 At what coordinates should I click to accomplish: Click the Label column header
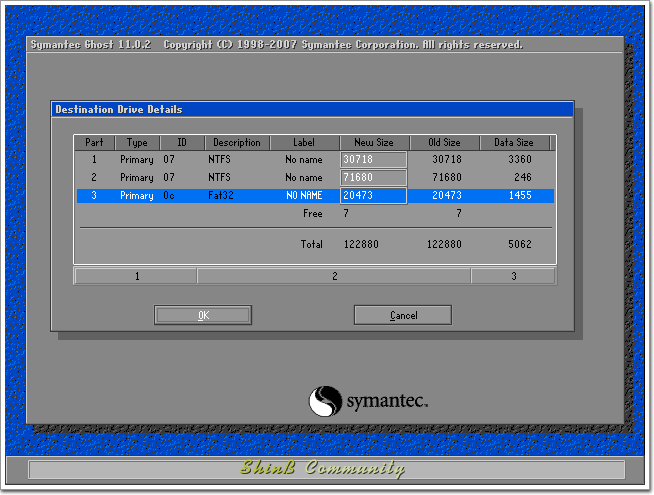[304, 143]
